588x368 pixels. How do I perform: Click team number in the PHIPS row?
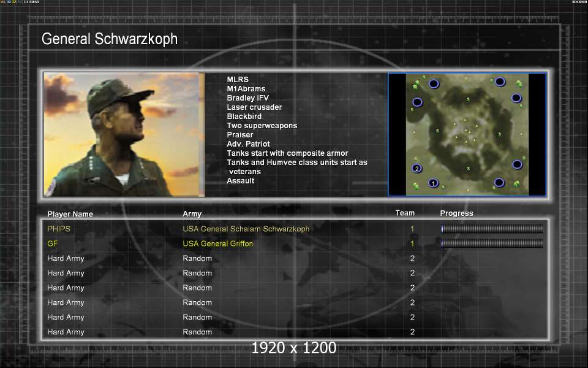pos(412,229)
